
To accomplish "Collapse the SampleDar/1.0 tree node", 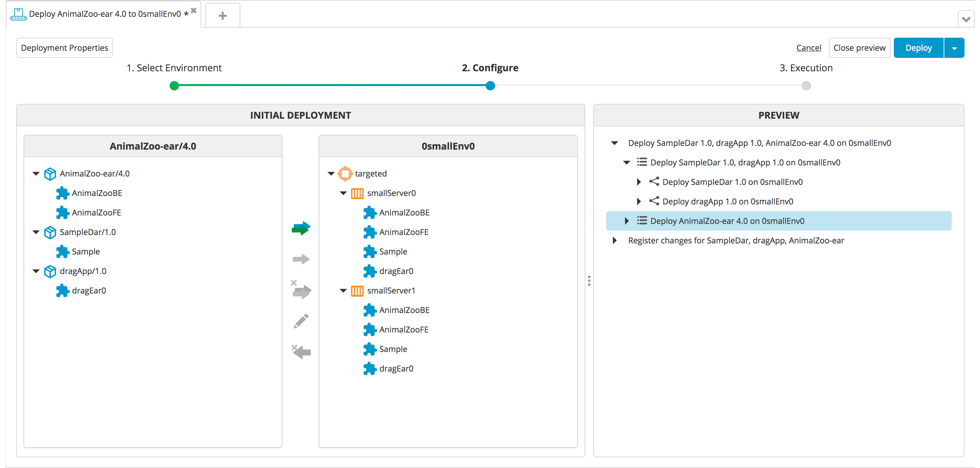I will (36, 232).
